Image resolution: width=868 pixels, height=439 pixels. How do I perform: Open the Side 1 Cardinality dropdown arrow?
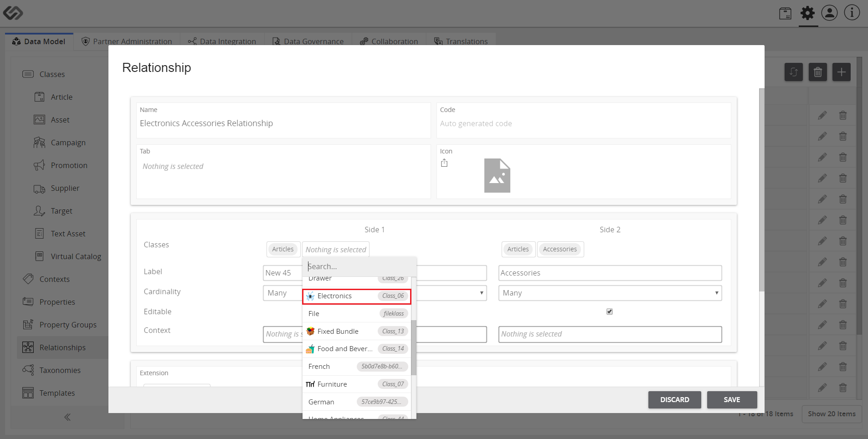coord(482,293)
